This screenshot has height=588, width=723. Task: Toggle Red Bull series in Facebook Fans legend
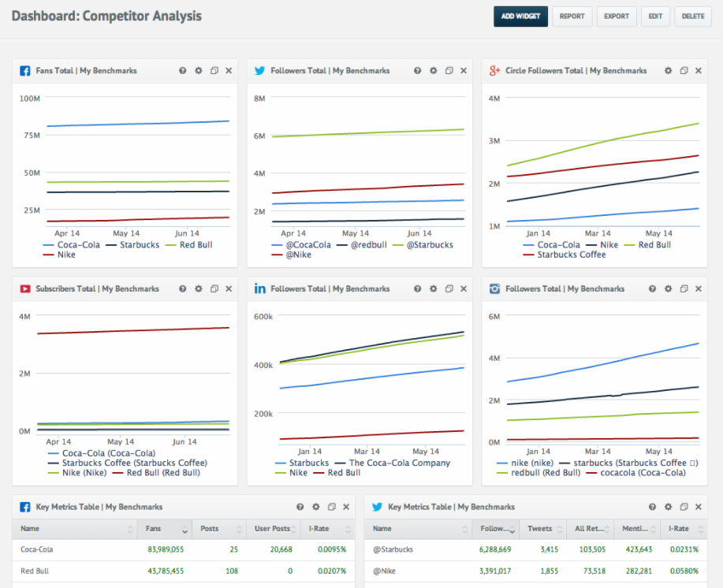tap(189, 244)
